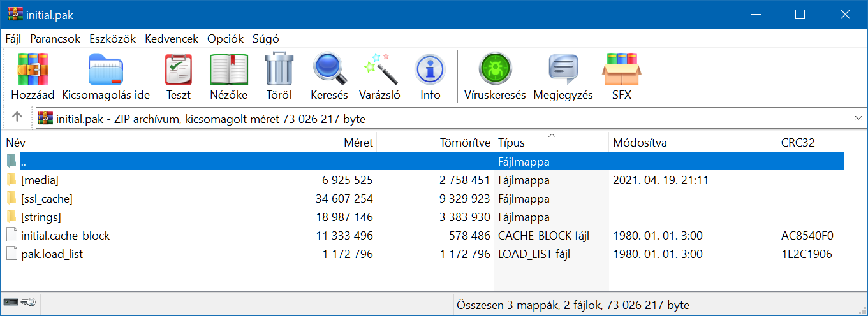Image resolution: width=868 pixels, height=316 pixels.
Task: Go up one folder level arrow
Action: pos(17,118)
